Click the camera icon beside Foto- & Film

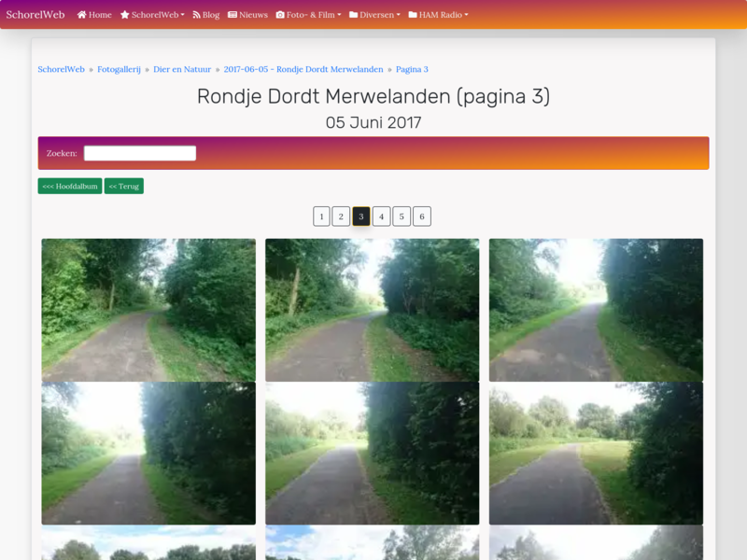pyautogui.click(x=280, y=15)
